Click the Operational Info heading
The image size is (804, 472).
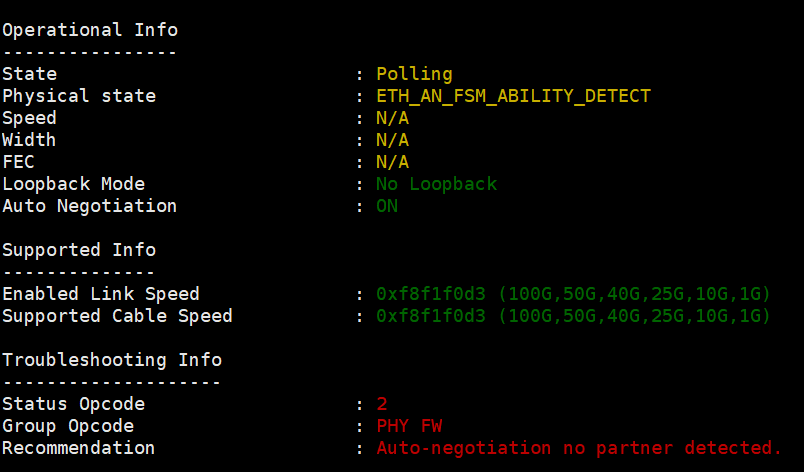[x=90, y=30]
